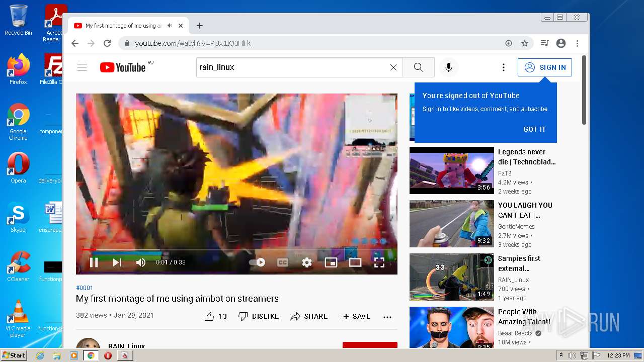Click the Windows Start button
Screen dimensions: 644x362
tap(14, 355)
